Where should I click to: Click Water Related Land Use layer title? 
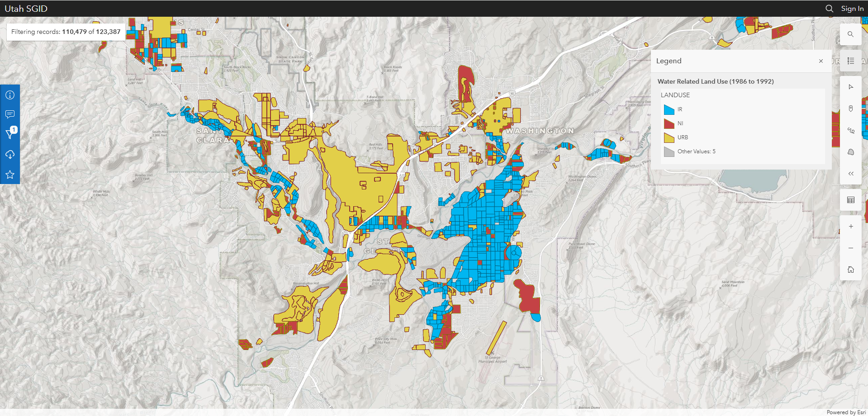coord(716,81)
